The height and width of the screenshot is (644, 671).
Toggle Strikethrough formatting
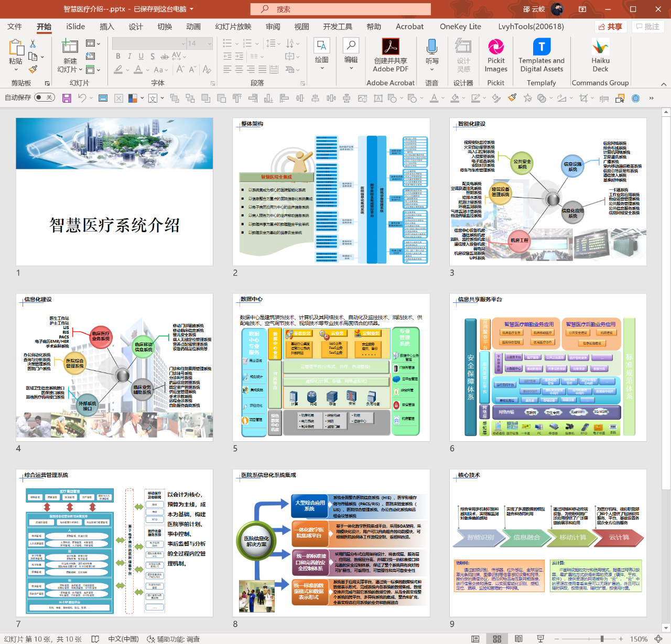165,56
